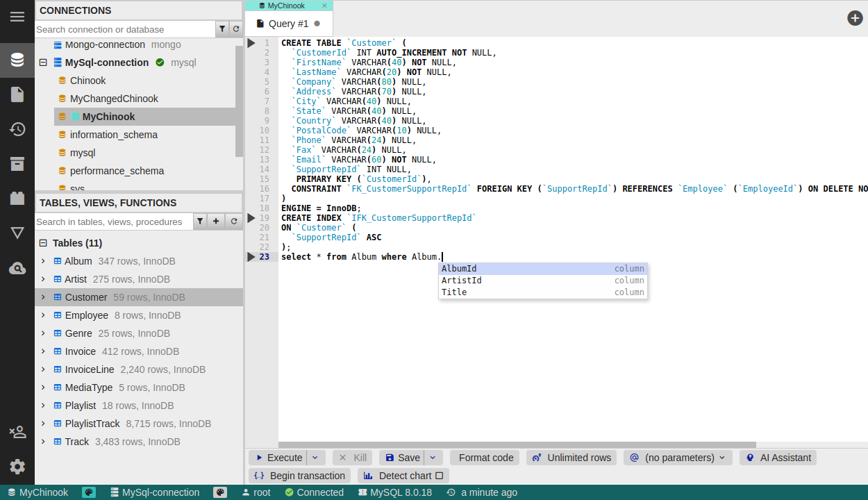Expand the Album table node
Screen dimensions: 868x500
(x=43, y=261)
